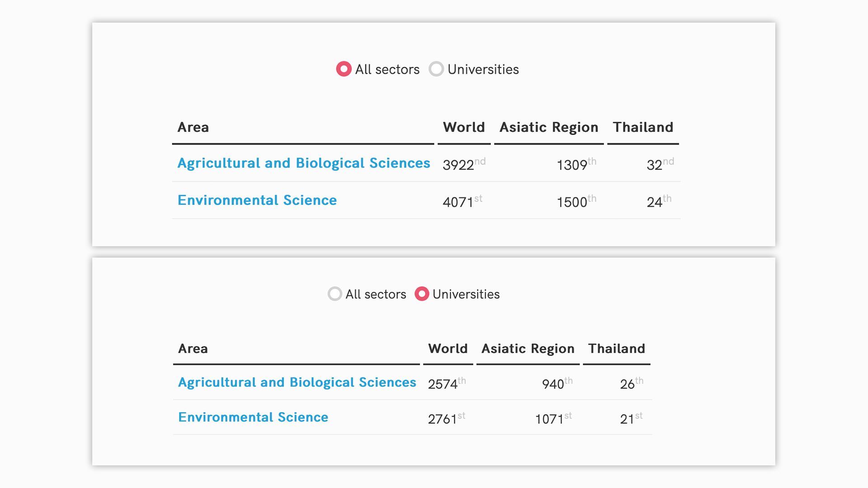Click Asiatic Region header in bottom table
The height and width of the screenshot is (488, 868).
click(528, 349)
